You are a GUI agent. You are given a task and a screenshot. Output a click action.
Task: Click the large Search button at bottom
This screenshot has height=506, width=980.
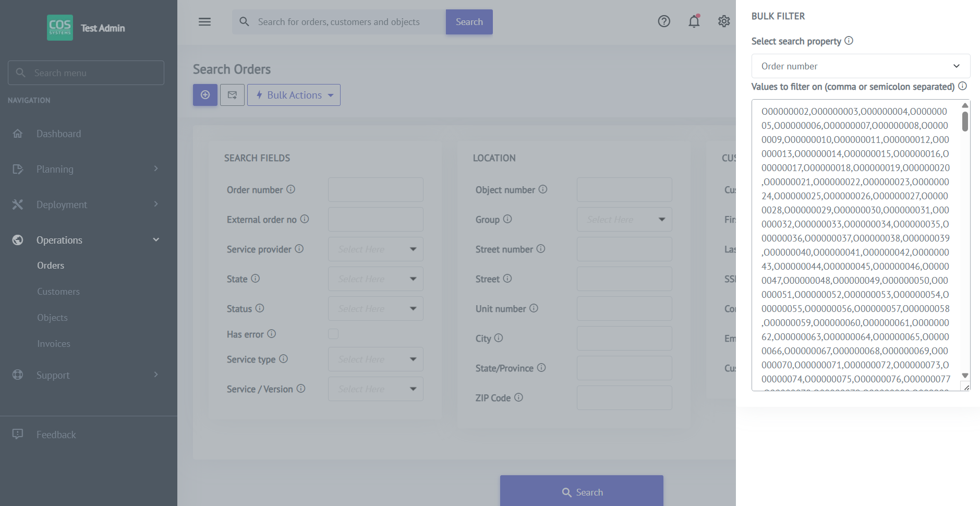coord(582,492)
